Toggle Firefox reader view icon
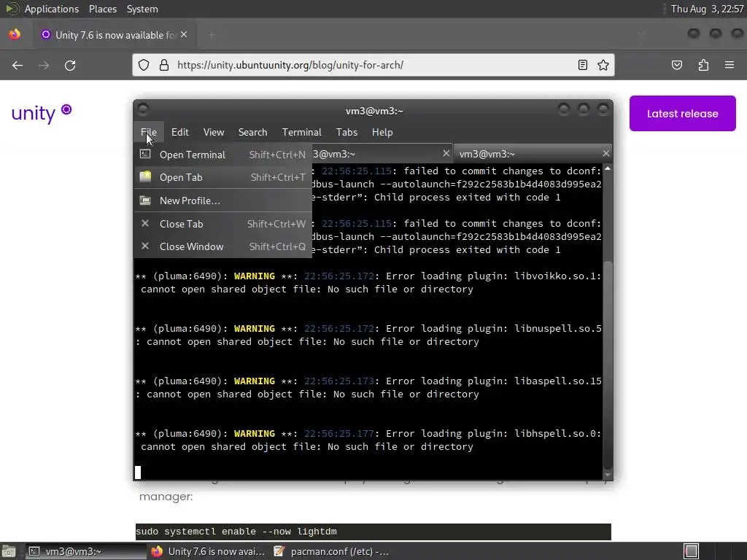 pyautogui.click(x=583, y=65)
